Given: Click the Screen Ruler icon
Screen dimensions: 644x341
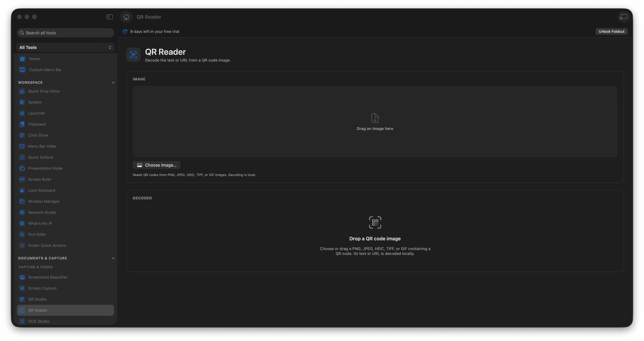Looking at the screenshot, I should tap(22, 180).
